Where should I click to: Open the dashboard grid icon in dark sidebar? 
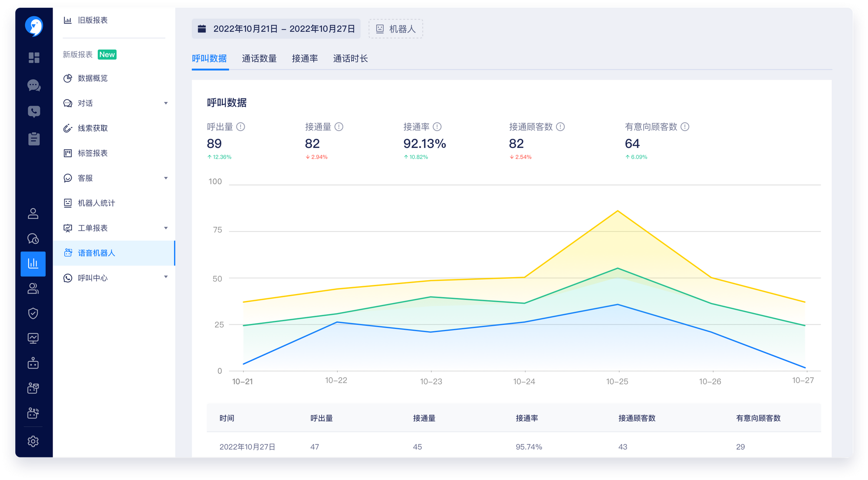coord(34,58)
